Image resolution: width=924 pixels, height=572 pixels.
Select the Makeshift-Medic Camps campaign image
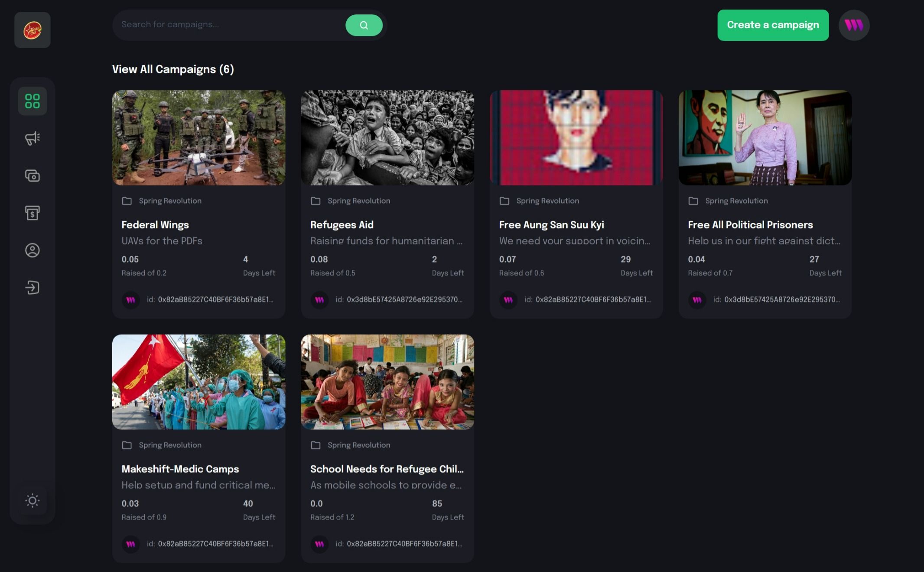[x=198, y=382]
